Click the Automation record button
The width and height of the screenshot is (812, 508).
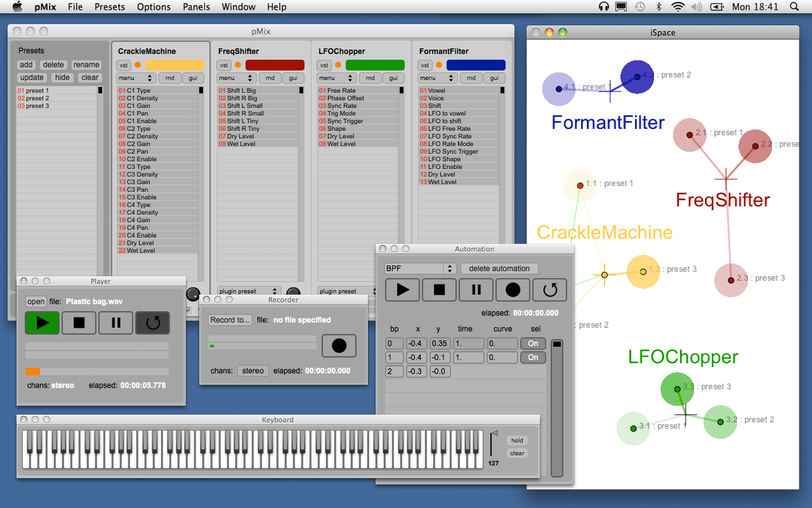click(x=513, y=290)
